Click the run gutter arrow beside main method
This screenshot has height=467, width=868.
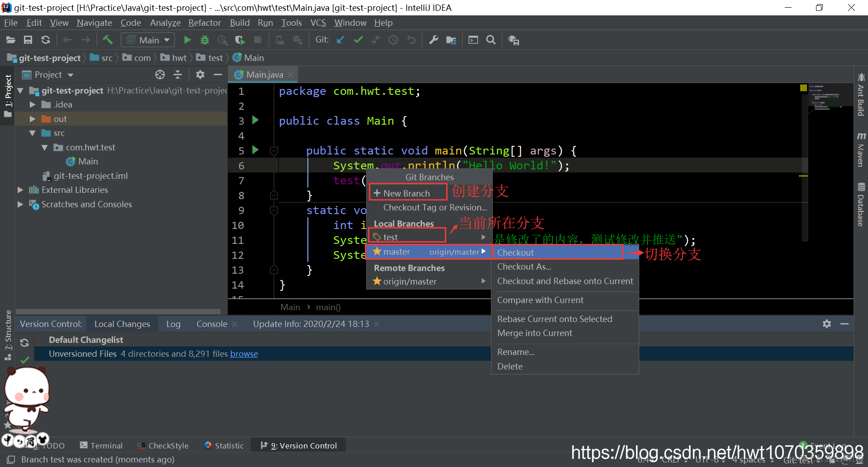pos(255,150)
